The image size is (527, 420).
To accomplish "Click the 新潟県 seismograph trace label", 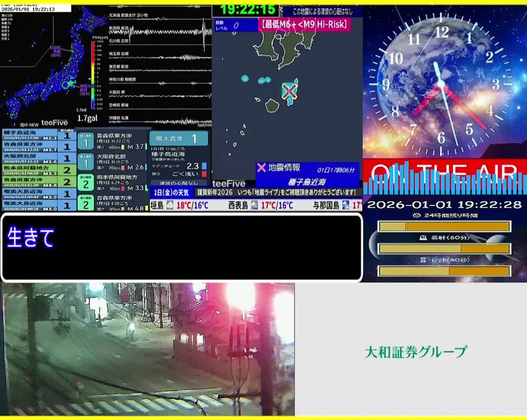I will [118, 27].
